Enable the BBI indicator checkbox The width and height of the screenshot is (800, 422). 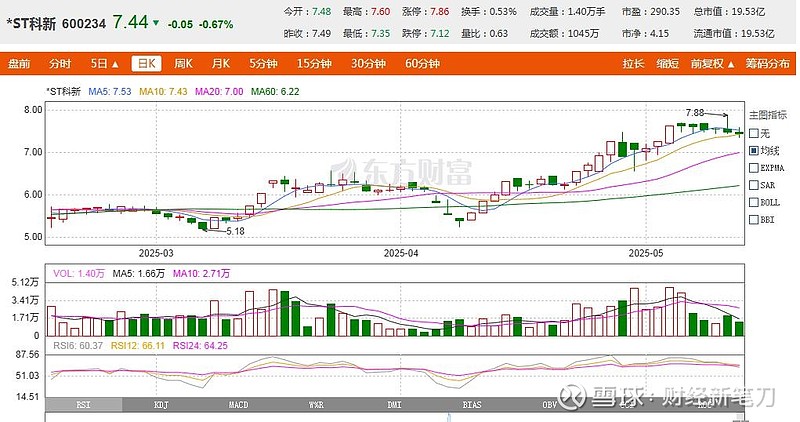(753, 218)
